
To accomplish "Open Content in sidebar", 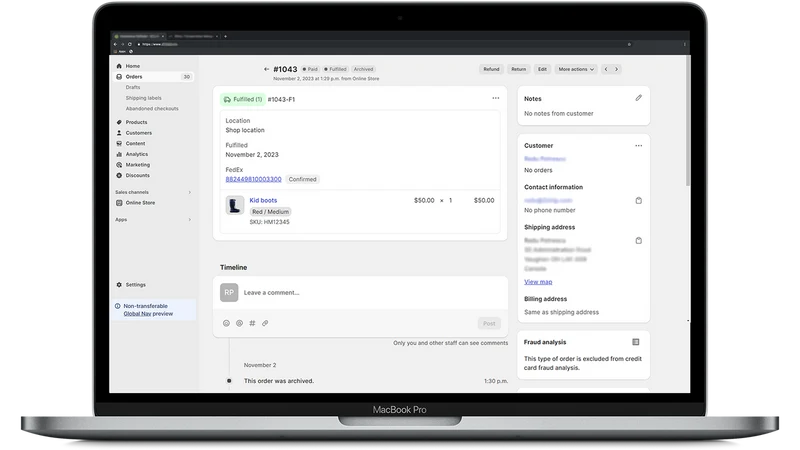I will pyautogui.click(x=135, y=144).
